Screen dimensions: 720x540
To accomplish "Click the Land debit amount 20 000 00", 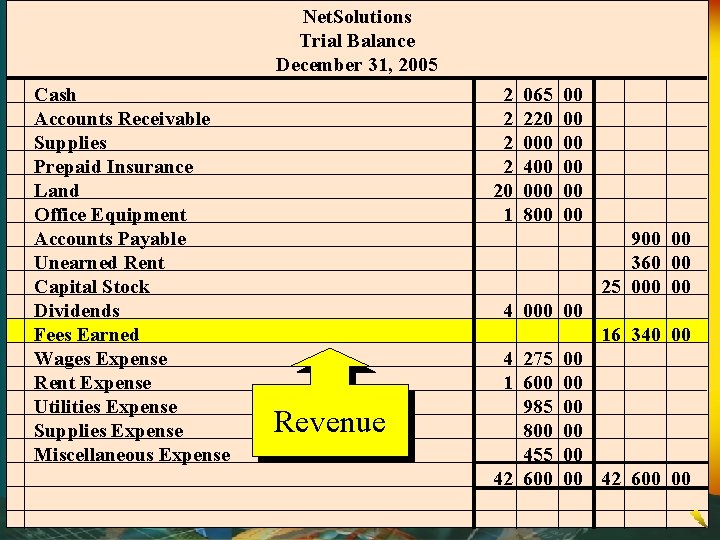I will 538,191.
